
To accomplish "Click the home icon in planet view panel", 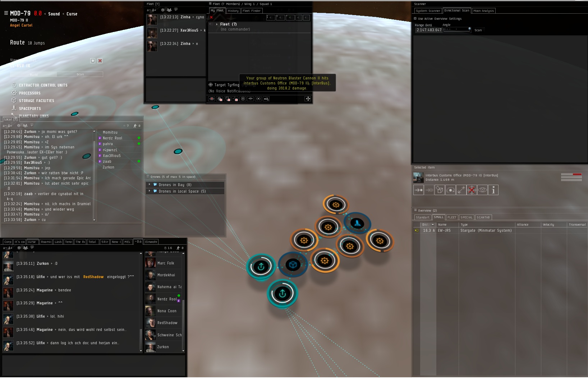I will 93,61.
